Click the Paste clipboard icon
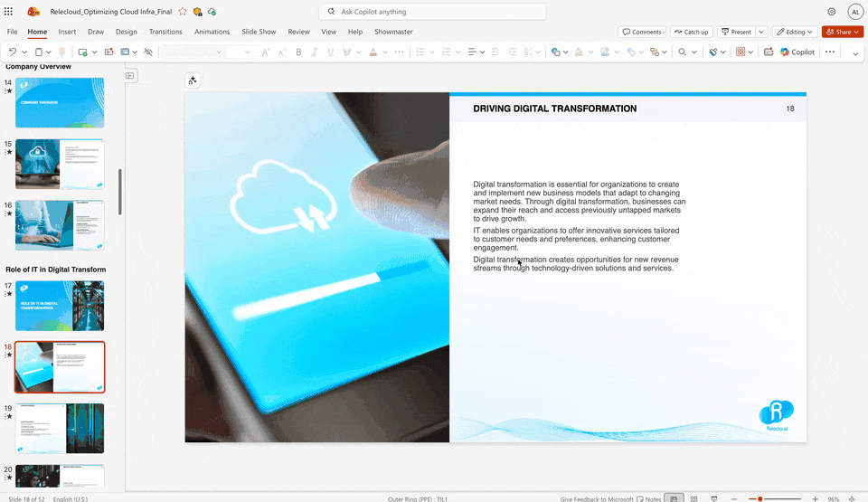Image resolution: width=868 pixels, height=502 pixels. [39, 52]
